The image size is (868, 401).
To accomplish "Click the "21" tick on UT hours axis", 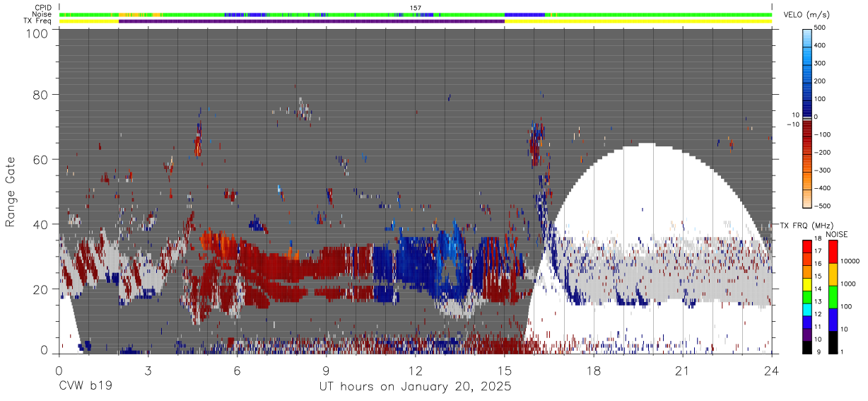I will coord(683,370).
